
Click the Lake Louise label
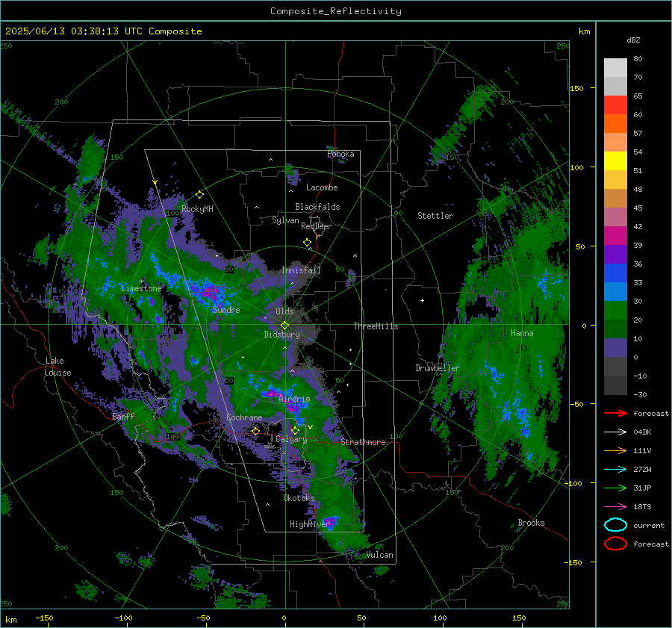click(57, 367)
